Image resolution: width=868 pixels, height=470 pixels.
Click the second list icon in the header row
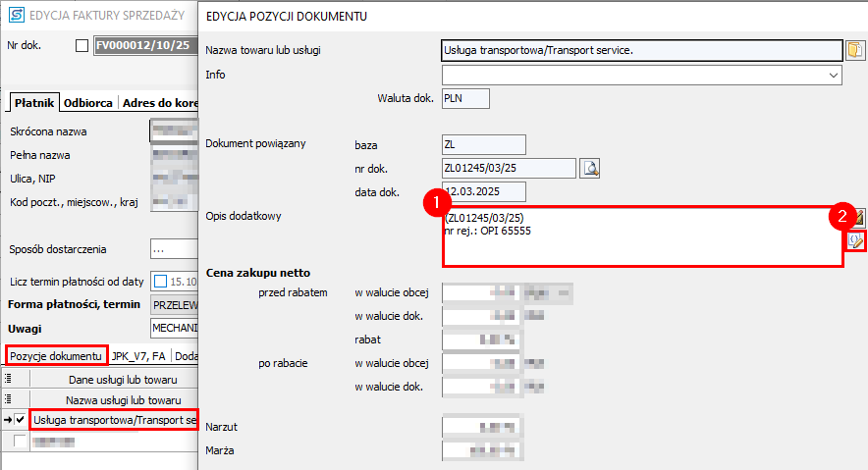8,400
